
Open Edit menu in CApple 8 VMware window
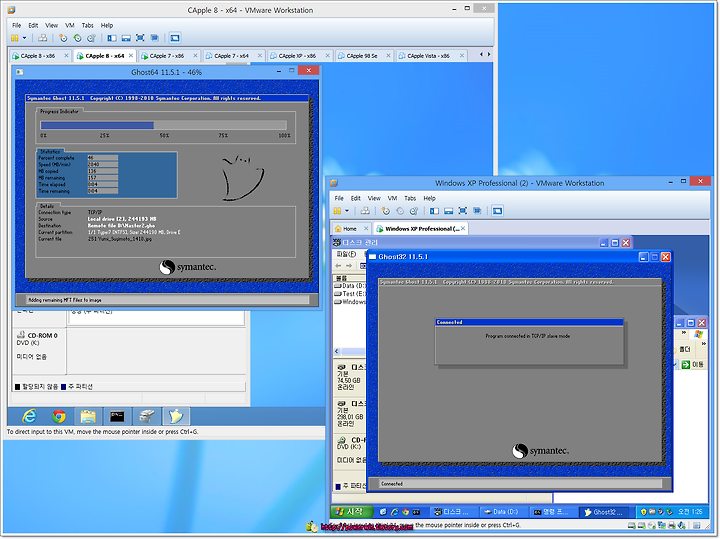(33, 25)
